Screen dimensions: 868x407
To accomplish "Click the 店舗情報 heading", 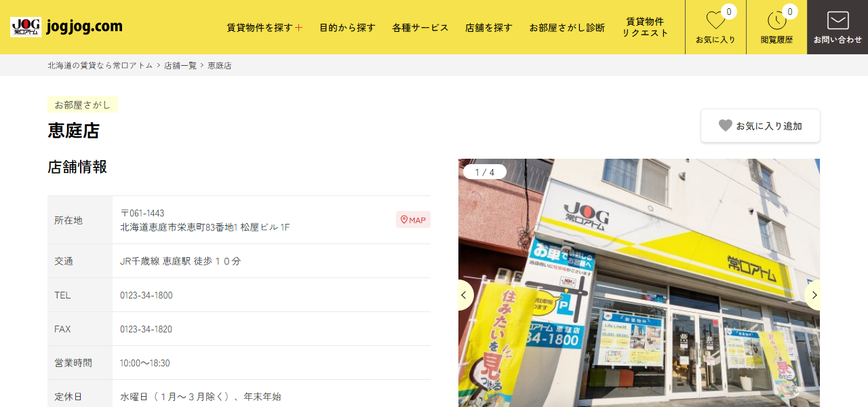I will coord(77,167).
